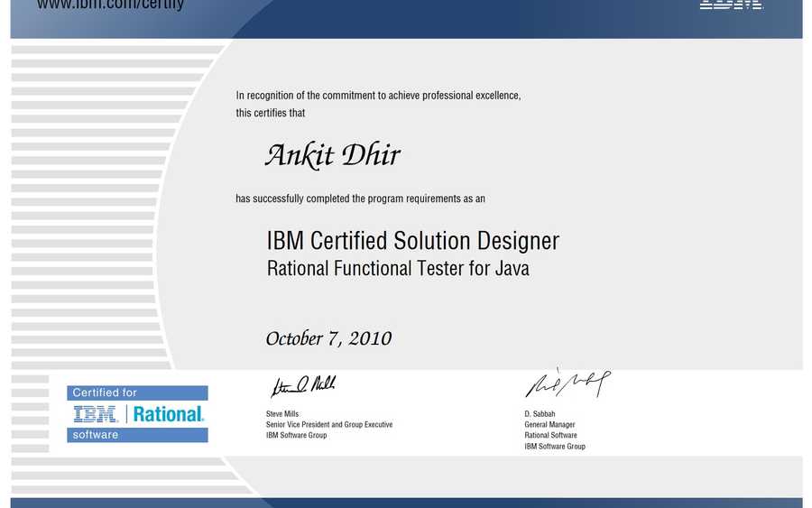Click the IBM logo in top banner
Viewport: 812px width, 508px height.
731,5
